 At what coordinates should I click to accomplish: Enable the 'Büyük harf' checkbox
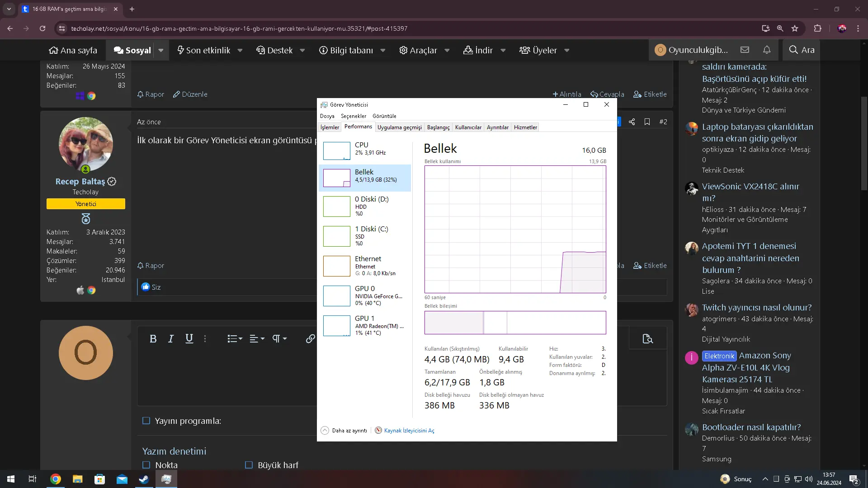(x=249, y=465)
